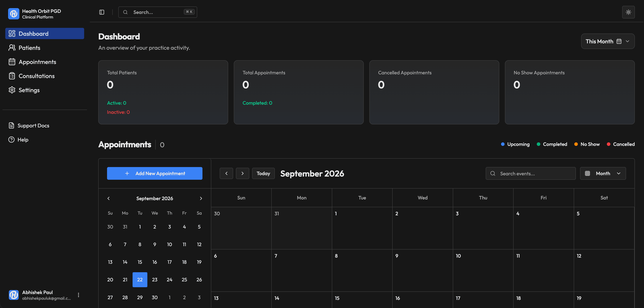The width and height of the screenshot is (644, 308).
Task: Go to next month in mini calendar
Action: 201,198
